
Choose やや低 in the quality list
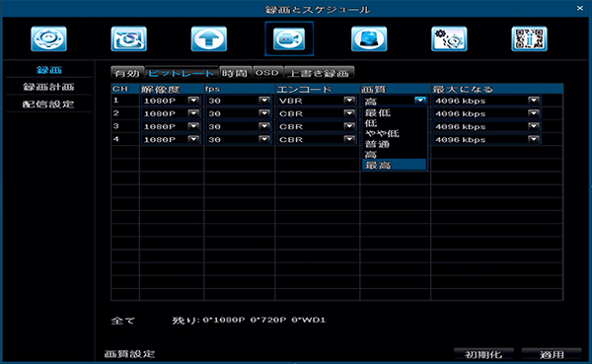[394, 134]
